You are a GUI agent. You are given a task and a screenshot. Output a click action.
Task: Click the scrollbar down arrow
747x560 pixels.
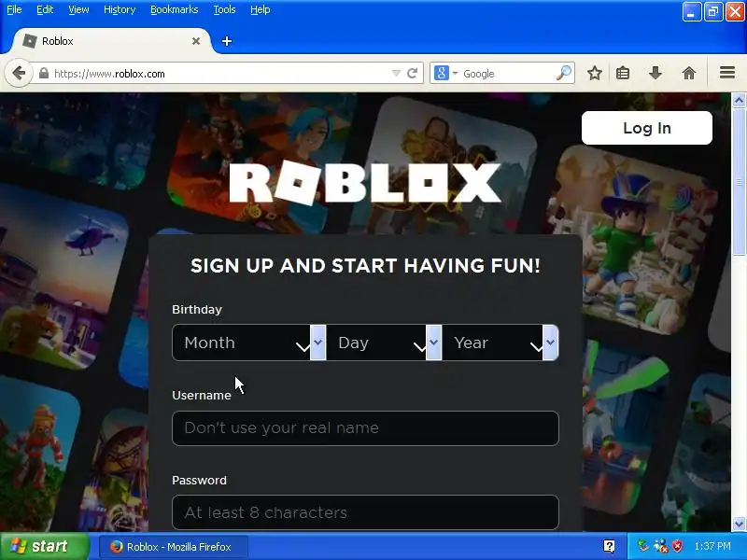[739, 525]
